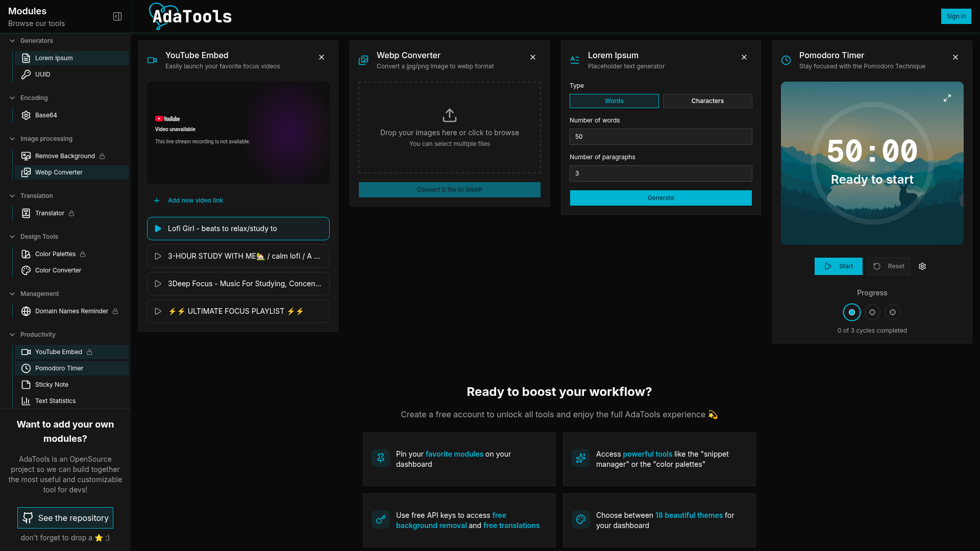Click the Lorem Ipsum document icon in sidebar
980x551 pixels.
tap(26, 58)
